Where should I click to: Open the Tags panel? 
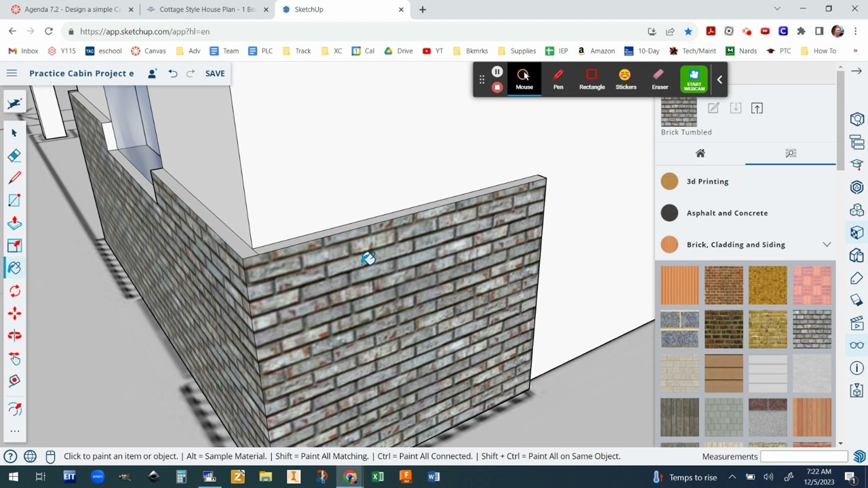click(856, 278)
